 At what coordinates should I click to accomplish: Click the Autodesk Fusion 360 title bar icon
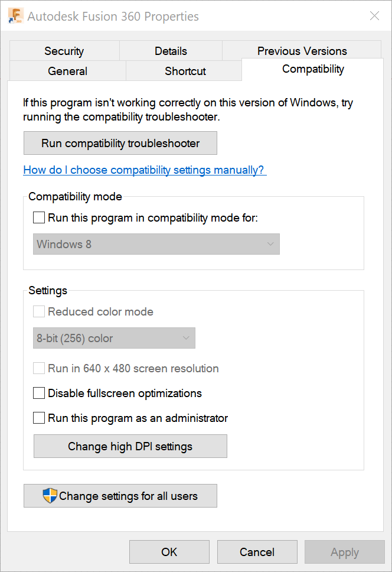[x=16, y=16]
